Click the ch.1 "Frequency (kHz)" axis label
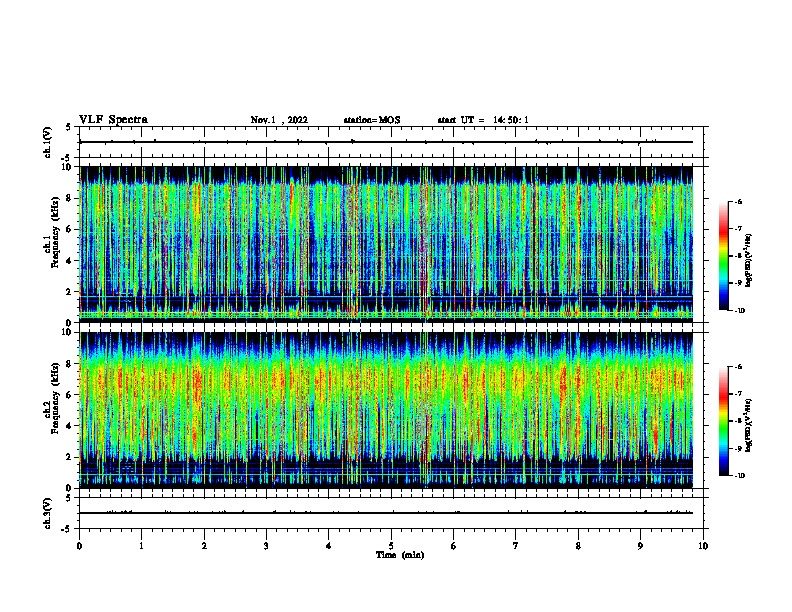 tap(55, 232)
